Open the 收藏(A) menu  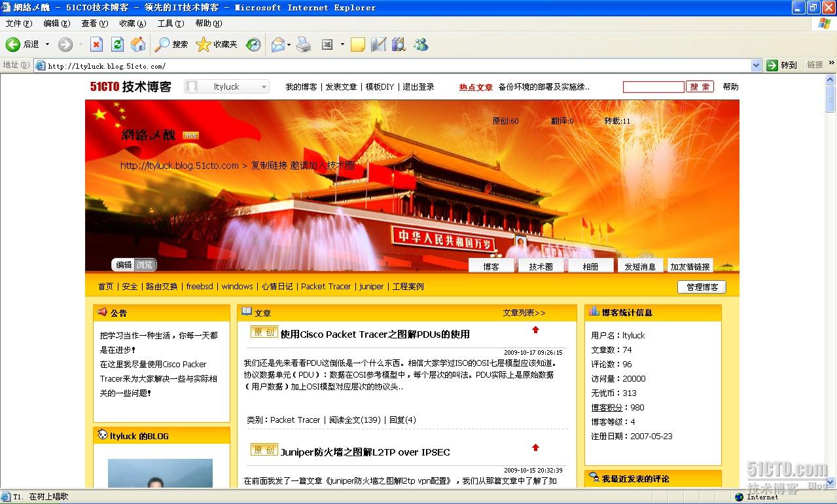tap(132, 24)
